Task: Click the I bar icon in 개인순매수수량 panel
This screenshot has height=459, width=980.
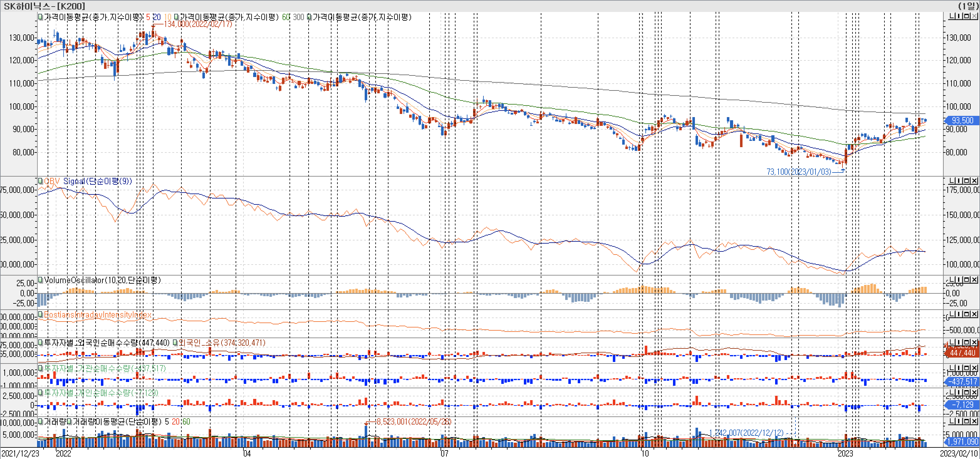Action: coord(959,392)
